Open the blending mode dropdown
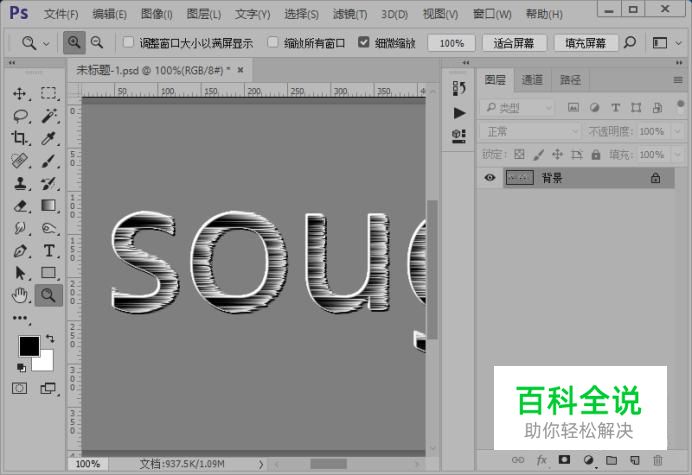 [x=529, y=131]
